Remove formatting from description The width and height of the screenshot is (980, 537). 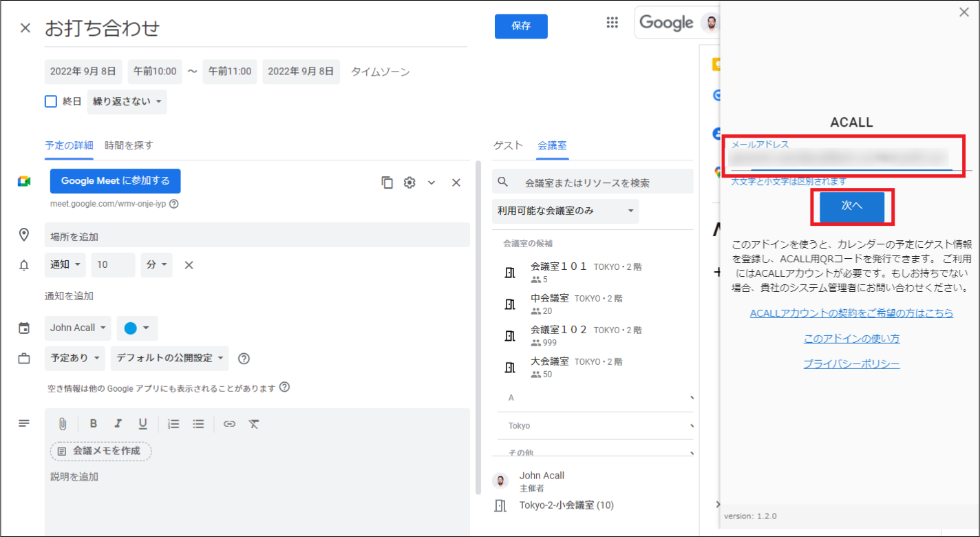tap(253, 424)
